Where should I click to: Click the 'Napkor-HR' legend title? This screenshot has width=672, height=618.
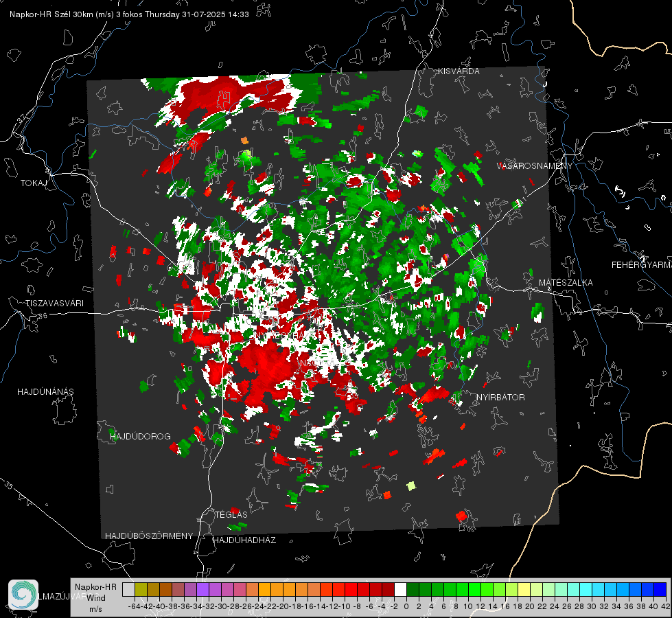click(x=95, y=586)
